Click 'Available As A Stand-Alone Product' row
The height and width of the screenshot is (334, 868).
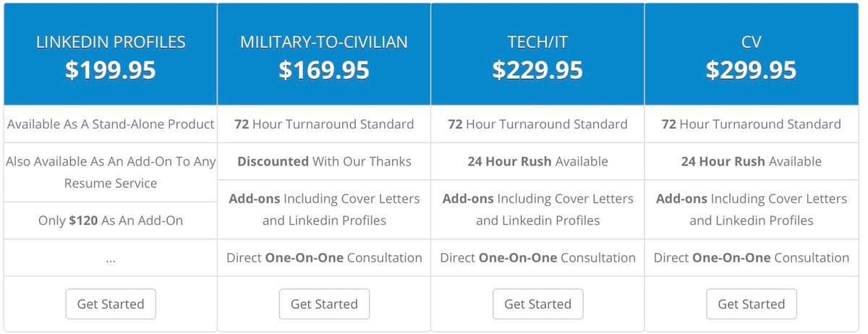[111, 124]
